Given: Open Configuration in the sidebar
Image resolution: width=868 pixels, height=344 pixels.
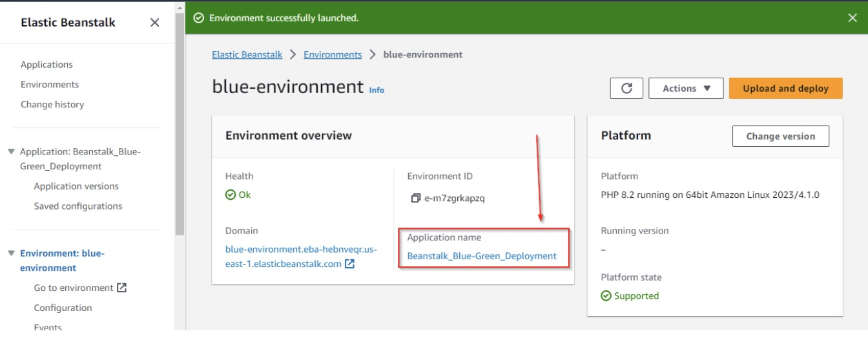Looking at the screenshot, I should click(63, 308).
